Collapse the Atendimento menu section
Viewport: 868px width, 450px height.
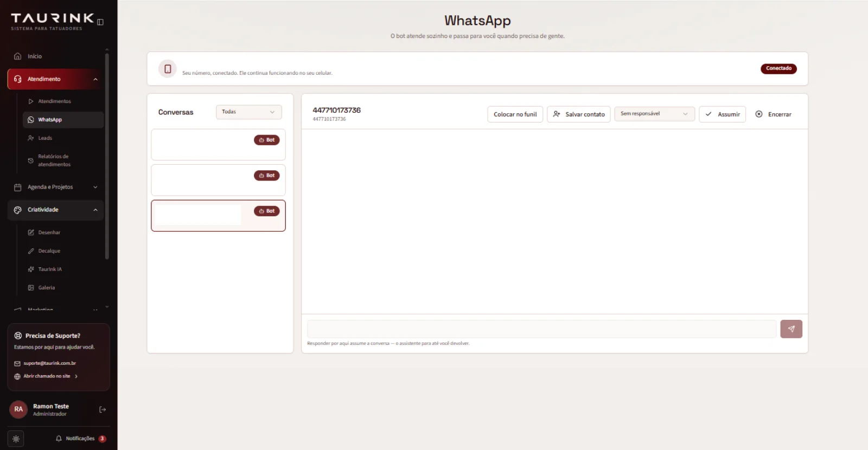coord(55,79)
